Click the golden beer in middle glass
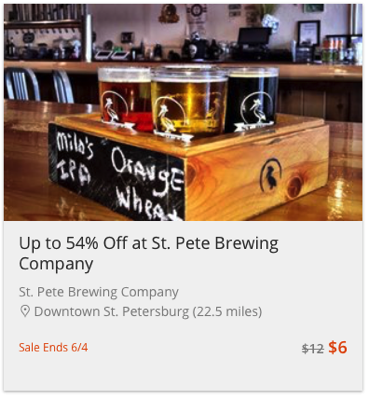Image resolution: width=369 pixels, height=400 pixels. click(x=189, y=104)
